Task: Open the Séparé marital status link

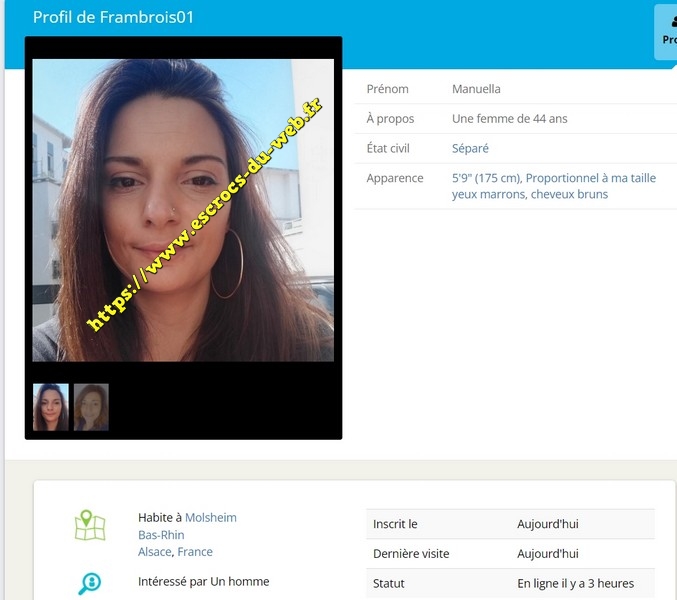Action: point(470,148)
